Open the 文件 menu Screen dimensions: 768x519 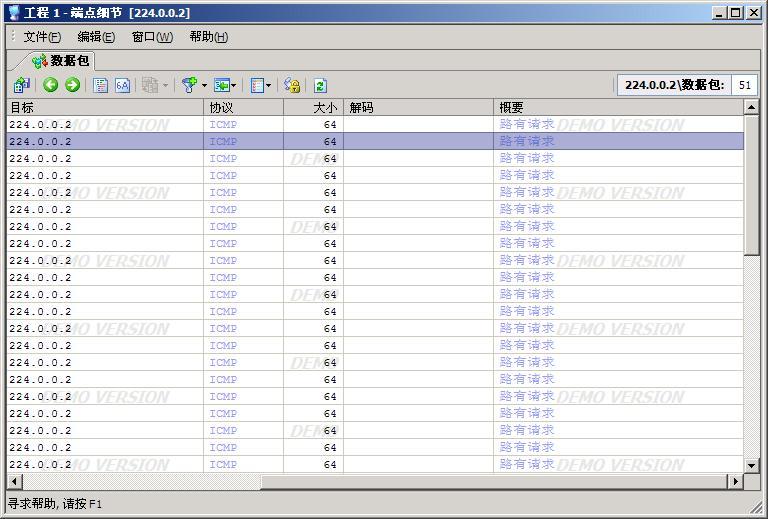42,37
